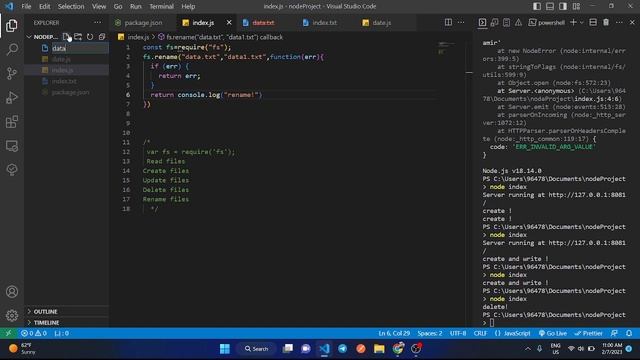Open the Go menu
The height and width of the screenshot is (360, 640).
(x=118, y=6)
